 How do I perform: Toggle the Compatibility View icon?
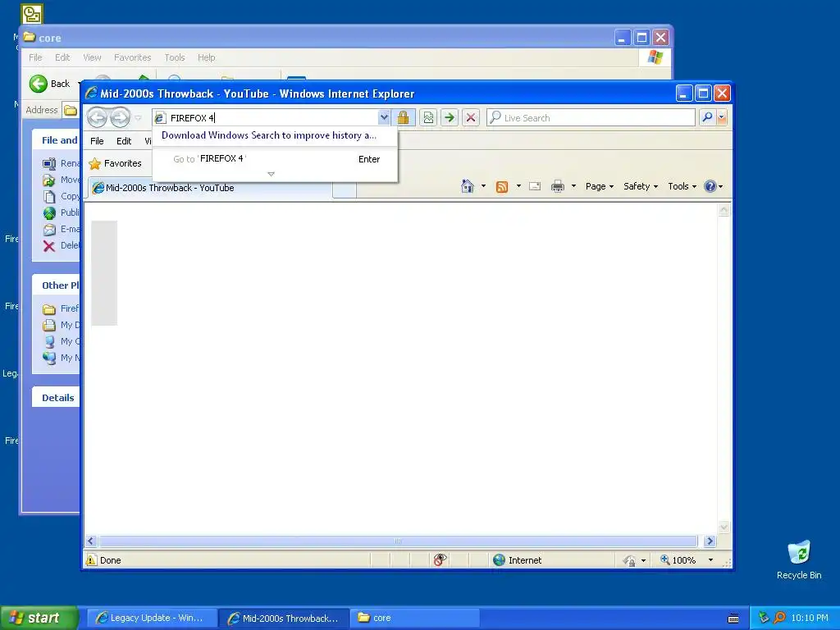(x=428, y=117)
